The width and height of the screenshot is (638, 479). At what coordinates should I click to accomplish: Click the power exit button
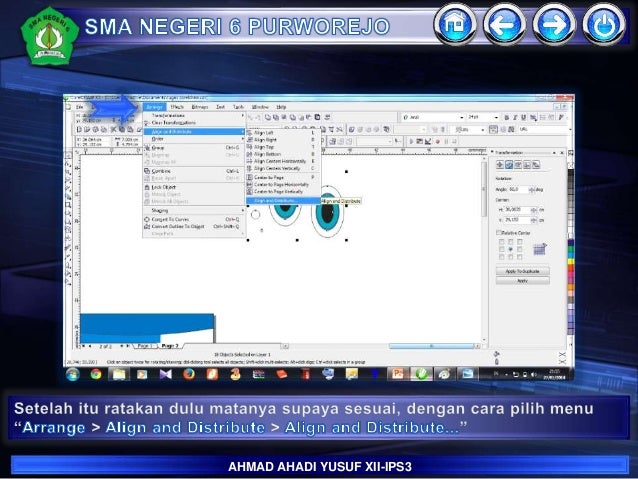click(604, 24)
